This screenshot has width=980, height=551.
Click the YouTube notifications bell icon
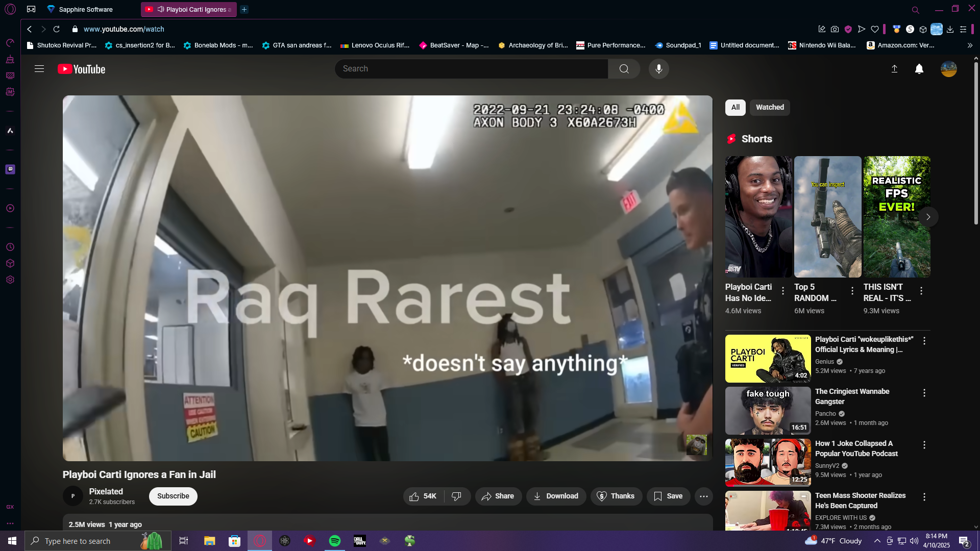919,69
